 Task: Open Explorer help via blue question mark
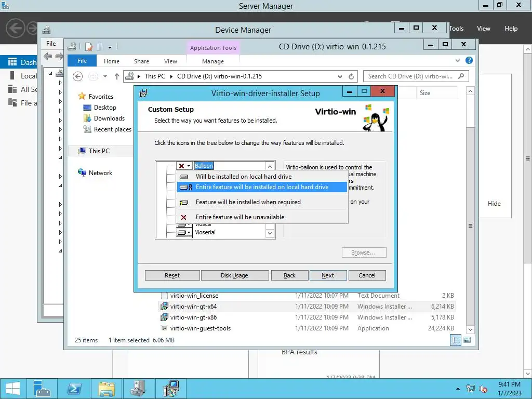(x=469, y=60)
